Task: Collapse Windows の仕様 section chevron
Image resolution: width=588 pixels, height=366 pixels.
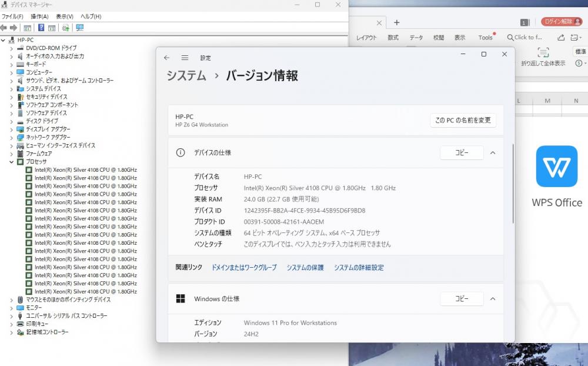Action: coord(493,299)
